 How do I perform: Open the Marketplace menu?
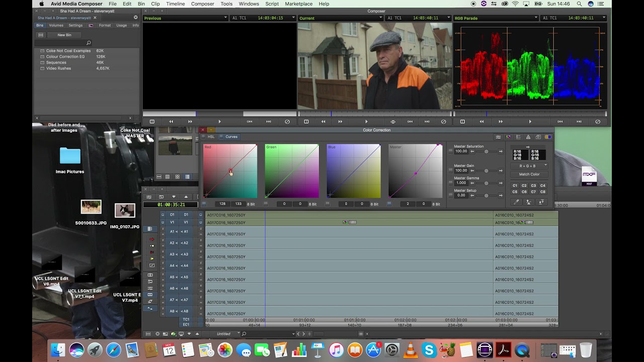point(299,4)
